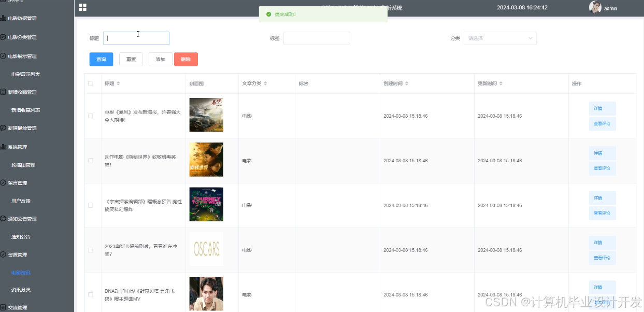644x312 pixels.
Task: Sort table by 标题 column arrows
Action: pyautogui.click(x=118, y=83)
